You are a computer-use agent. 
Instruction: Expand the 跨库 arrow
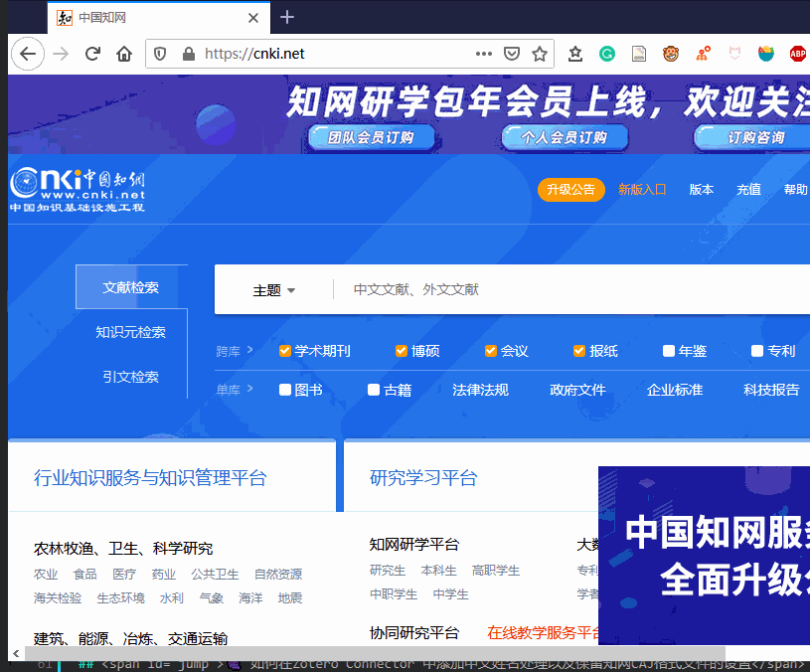[250, 350]
